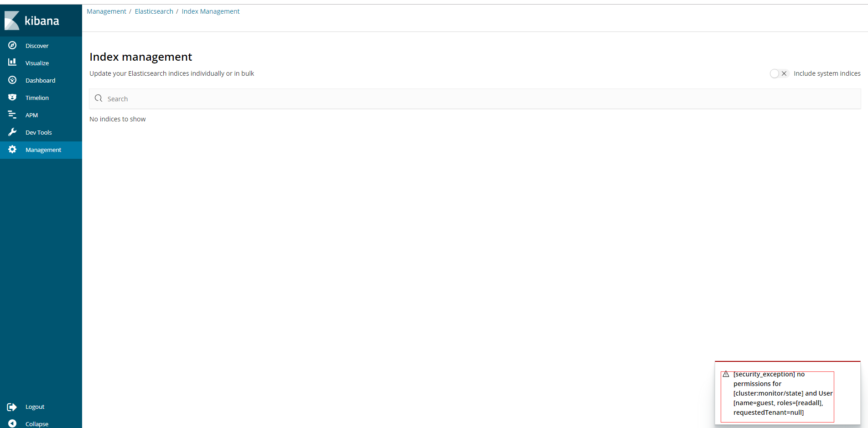Click the Index Management breadcrumb link
Image resolution: width=868 pixels, height=428 pixels.
(211, 11)
